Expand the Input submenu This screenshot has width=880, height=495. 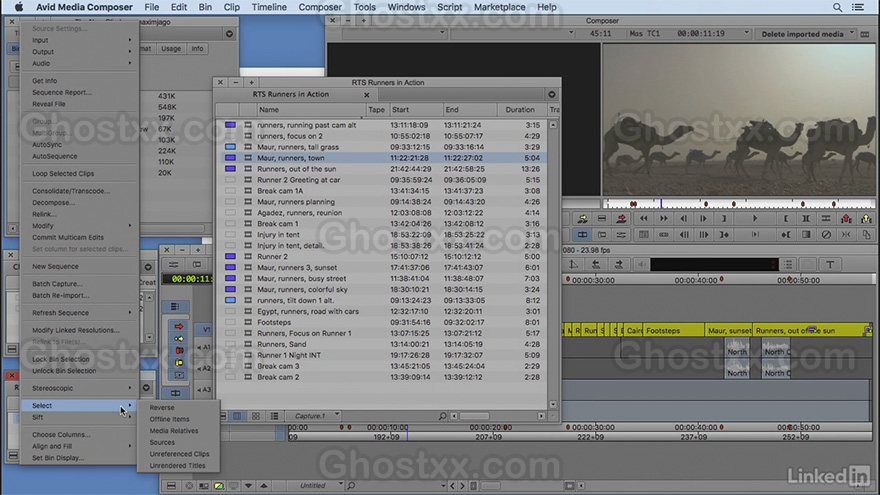(80, 40)
